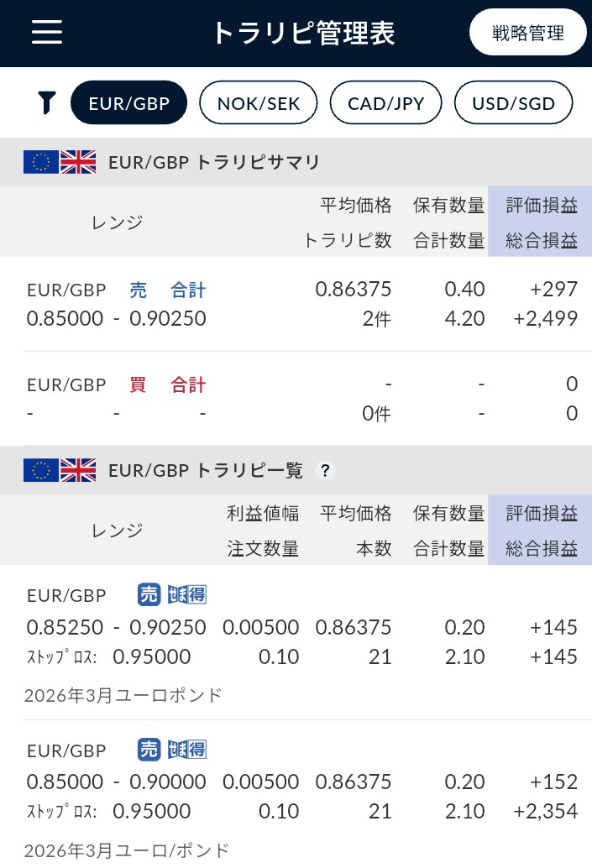Switch to USD/SGD currency chip

(513, 103)
